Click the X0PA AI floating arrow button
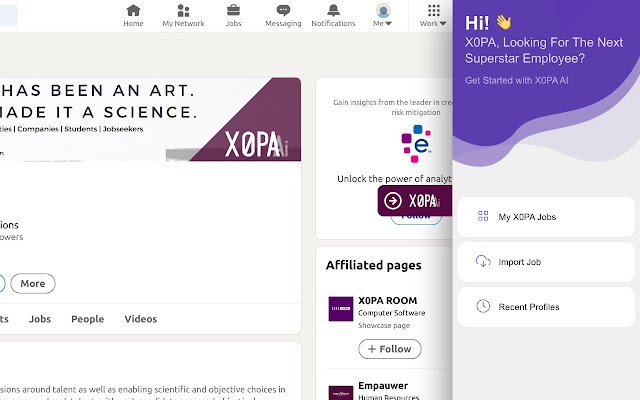The image size is (640, 400). pos(415,200)
